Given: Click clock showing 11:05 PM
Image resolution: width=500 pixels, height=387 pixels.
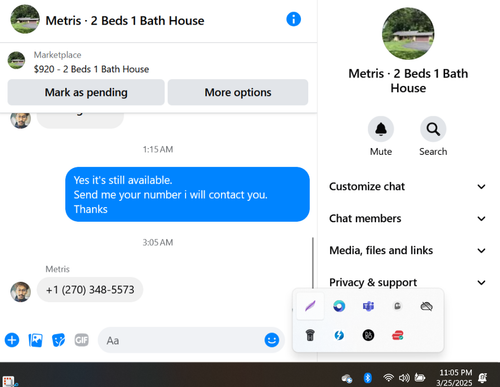Looking at the screenshot, I should click(455, 373).
